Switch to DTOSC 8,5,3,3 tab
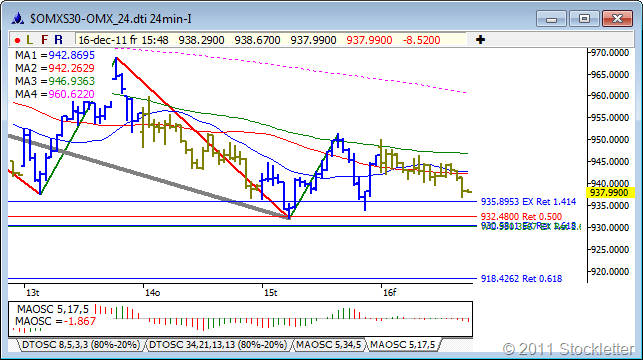 (x=81, y=345)
